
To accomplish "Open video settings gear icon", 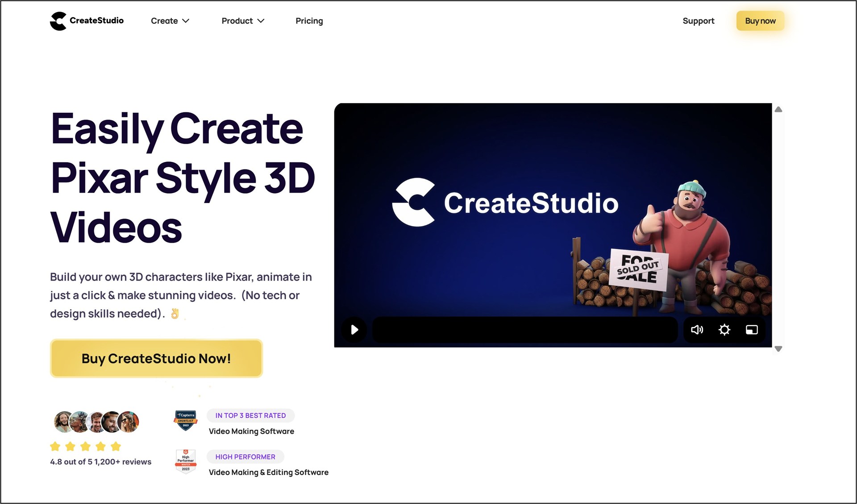I will point(724,330).
